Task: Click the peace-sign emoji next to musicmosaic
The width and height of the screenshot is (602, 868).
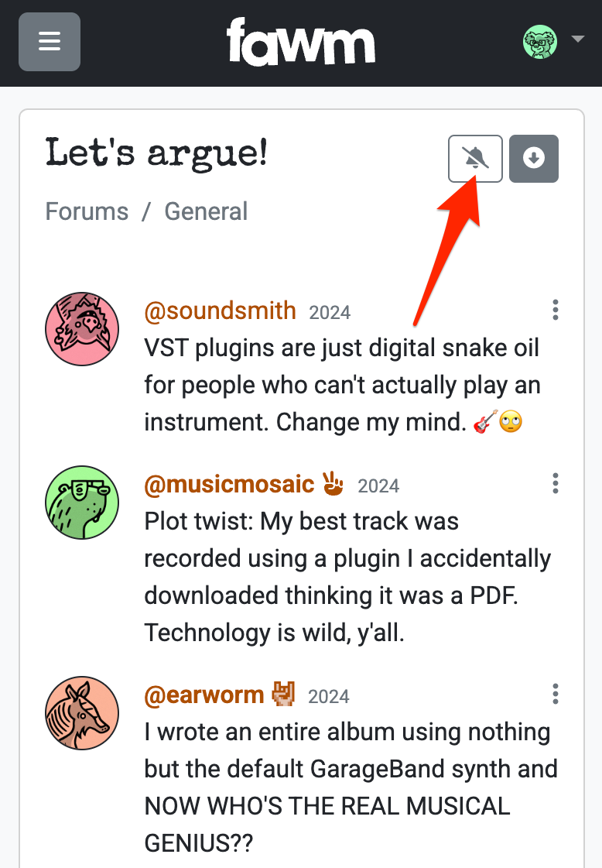Action: [x=333, y=485]
